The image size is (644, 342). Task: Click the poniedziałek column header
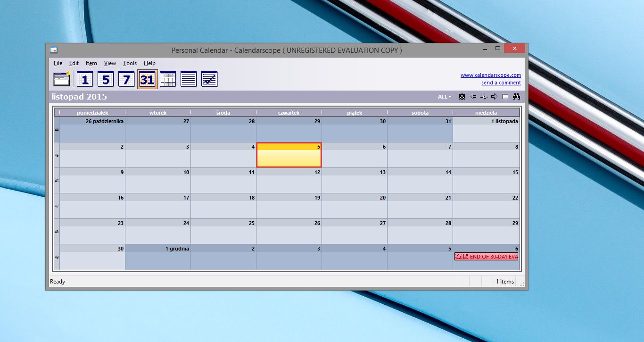tap(92, 113)
